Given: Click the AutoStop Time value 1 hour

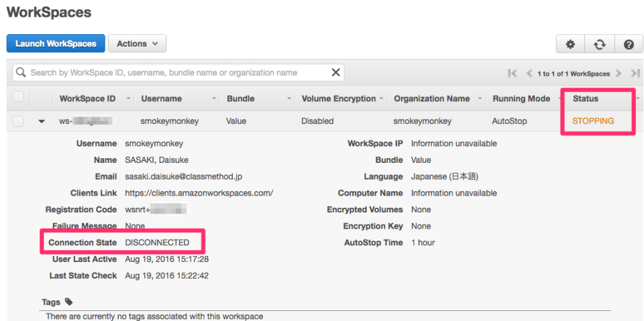Looking at the screenshot, I should tap(423, 243).
